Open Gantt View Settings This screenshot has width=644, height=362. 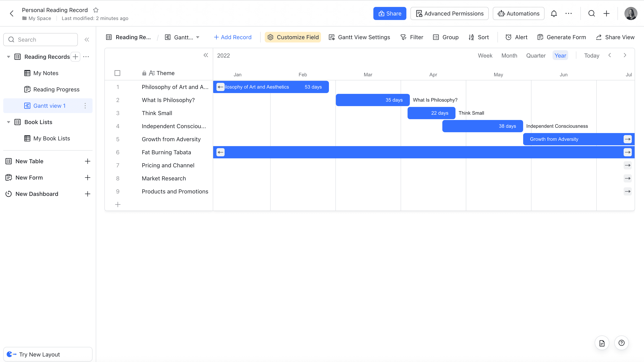pos(359,37)
